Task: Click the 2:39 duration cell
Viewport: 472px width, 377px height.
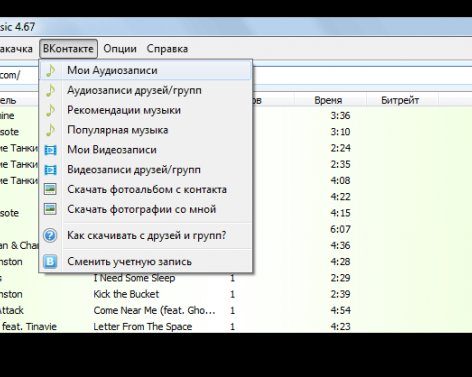Action: 340,294
